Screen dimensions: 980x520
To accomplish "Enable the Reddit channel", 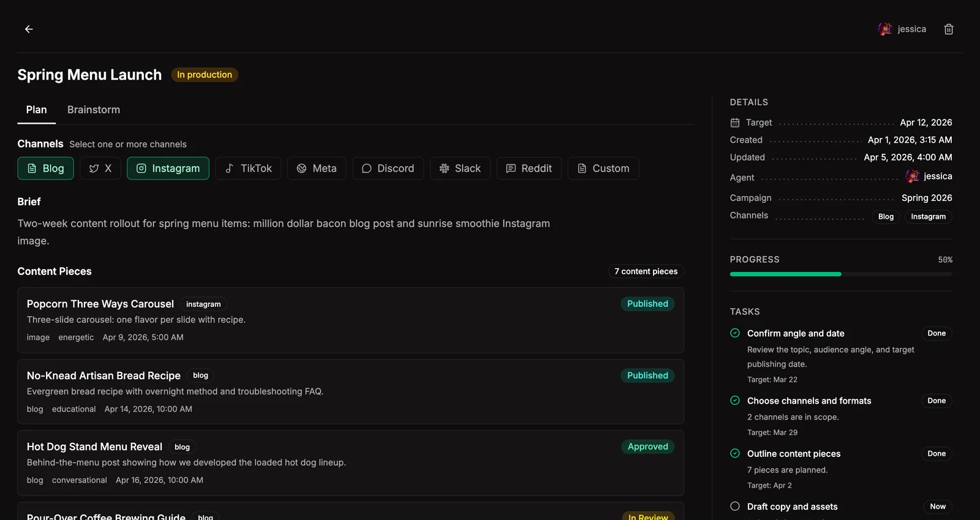I will point(529,168).
